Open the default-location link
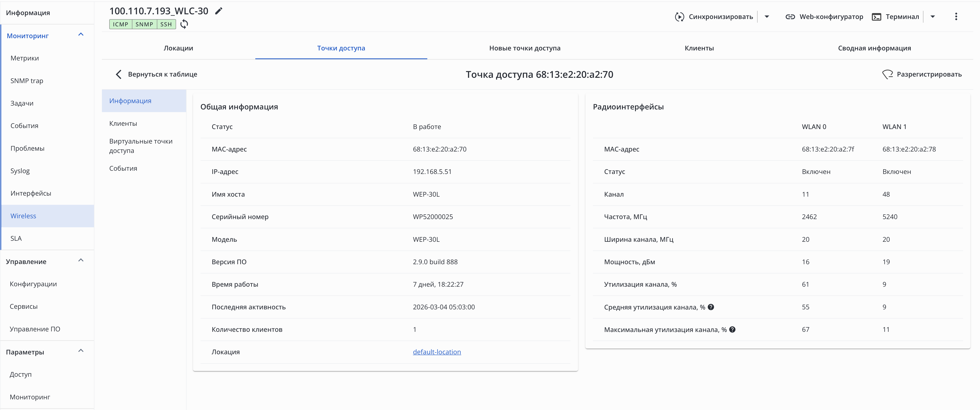This screenshot has height=410, width=980. (x=436, y=352)
